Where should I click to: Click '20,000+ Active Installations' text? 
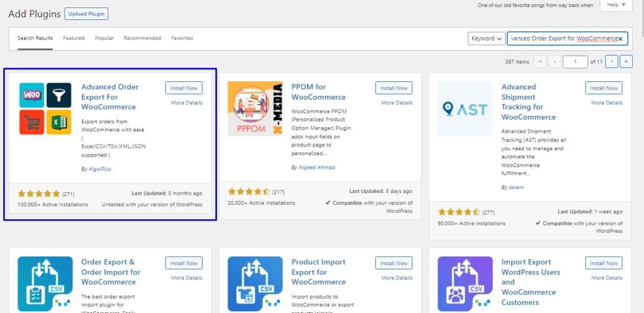coord(261,203)
